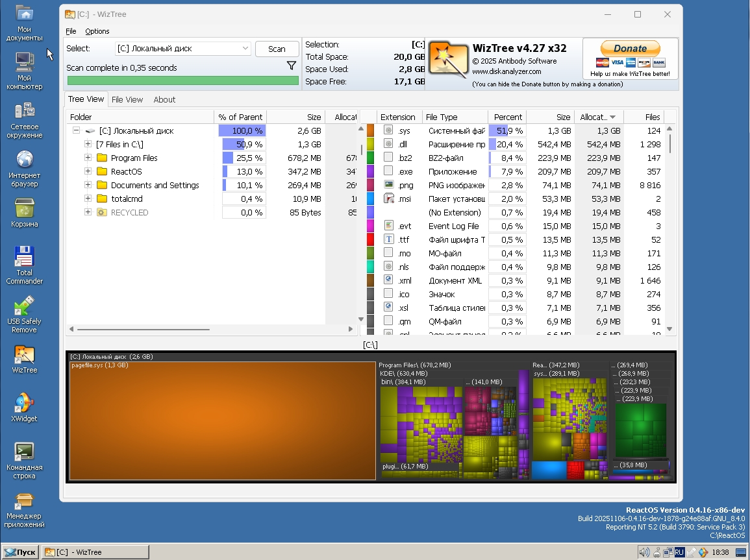Click the filter funnel icon below Scan button
Image resolution: width=750 pixels, height=560 pixels.
pos(292,66)
